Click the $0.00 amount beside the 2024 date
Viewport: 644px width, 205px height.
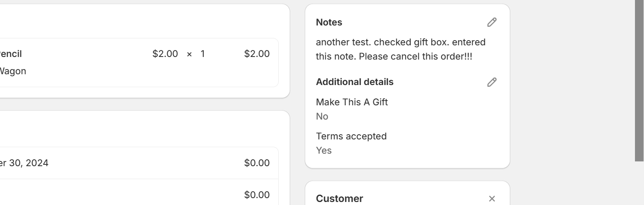257,163
